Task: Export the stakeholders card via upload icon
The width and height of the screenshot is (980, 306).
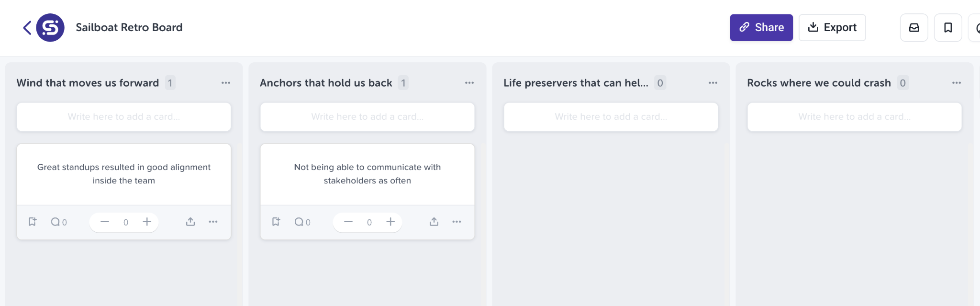Action: (434, 221)
